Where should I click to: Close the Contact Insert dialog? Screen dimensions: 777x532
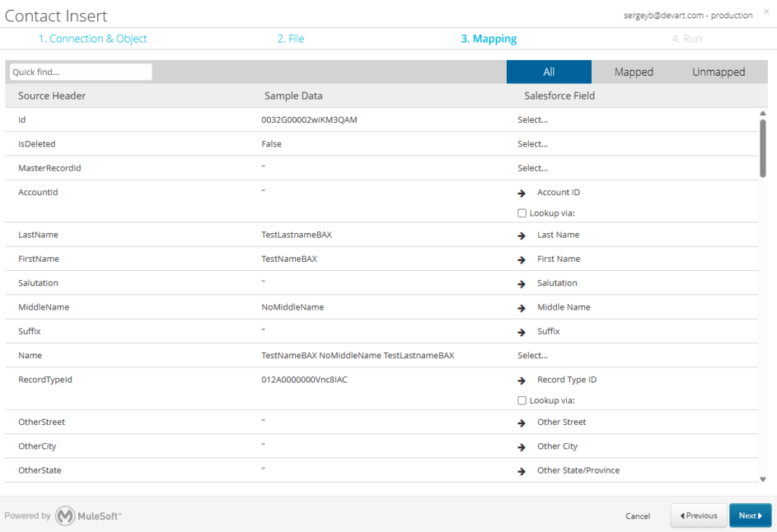[x=766, y=11]
